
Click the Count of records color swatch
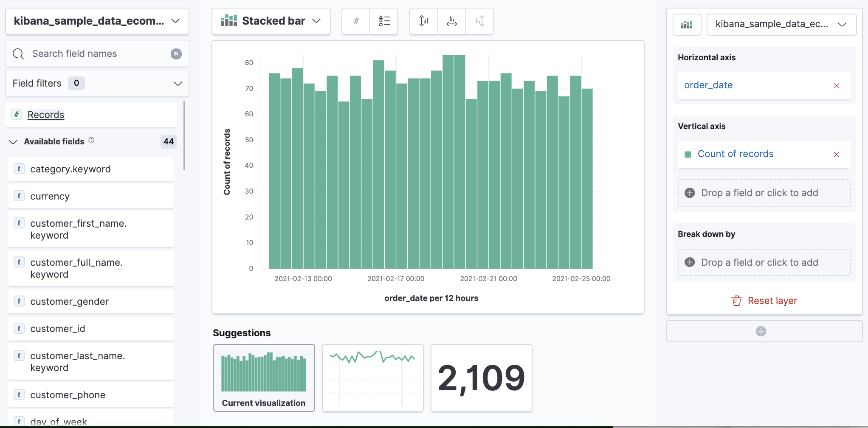pos(688,155)
